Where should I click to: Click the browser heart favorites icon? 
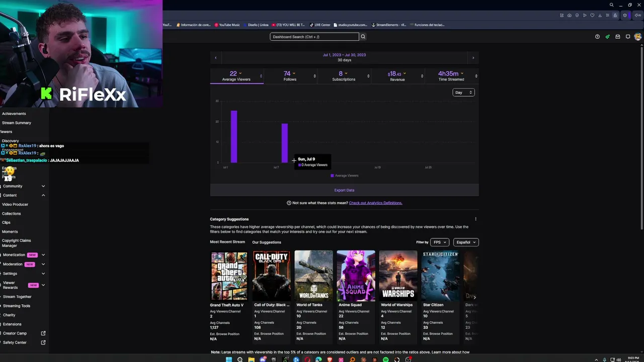pos(592,16)
